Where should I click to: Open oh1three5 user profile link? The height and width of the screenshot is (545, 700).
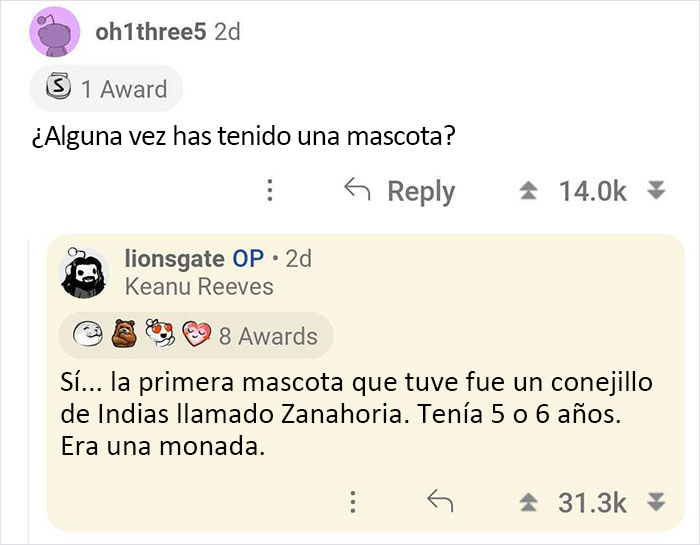click(150, 32)
